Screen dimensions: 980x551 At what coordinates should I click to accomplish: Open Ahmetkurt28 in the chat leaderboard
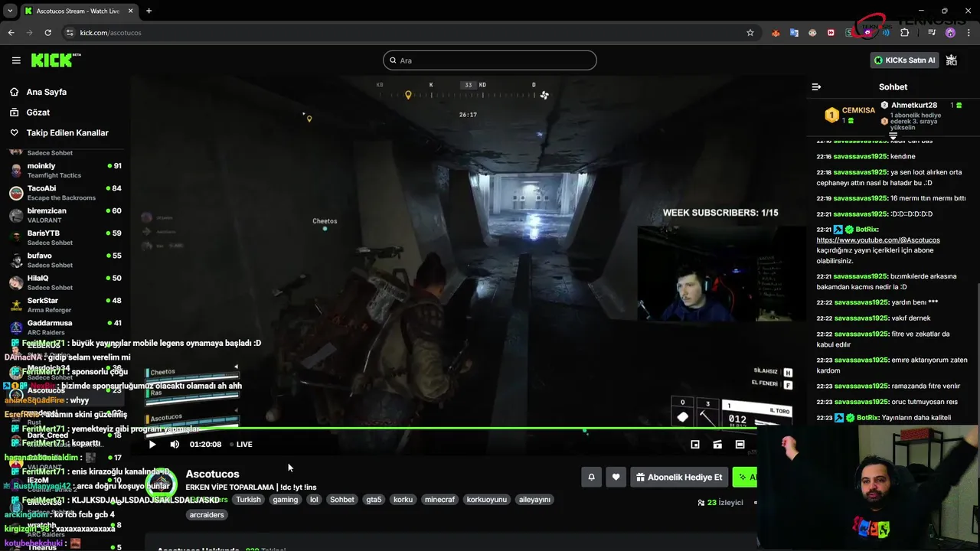coord(914,106)
